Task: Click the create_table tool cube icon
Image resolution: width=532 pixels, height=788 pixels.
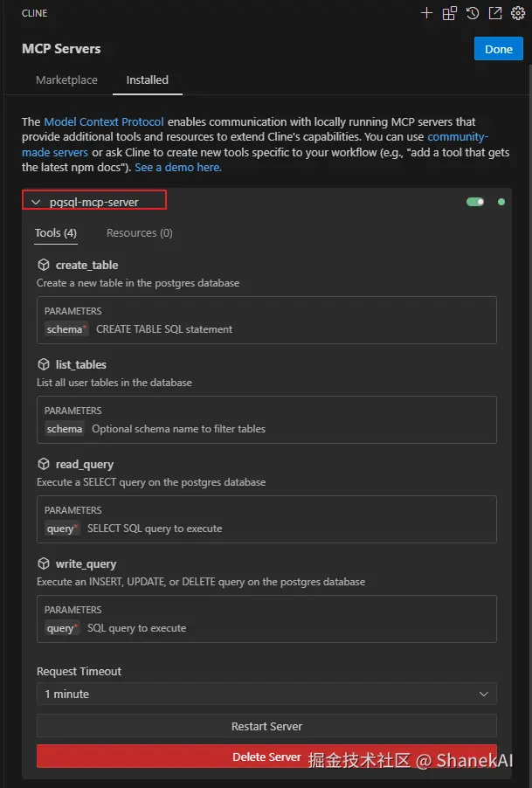Action: click(x=44, y=265)
